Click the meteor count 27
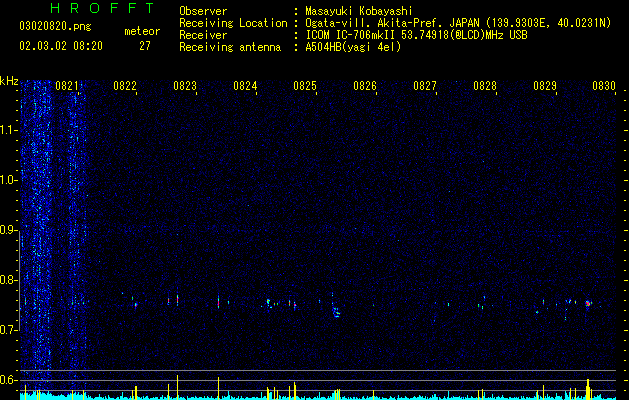 (145, 46)
